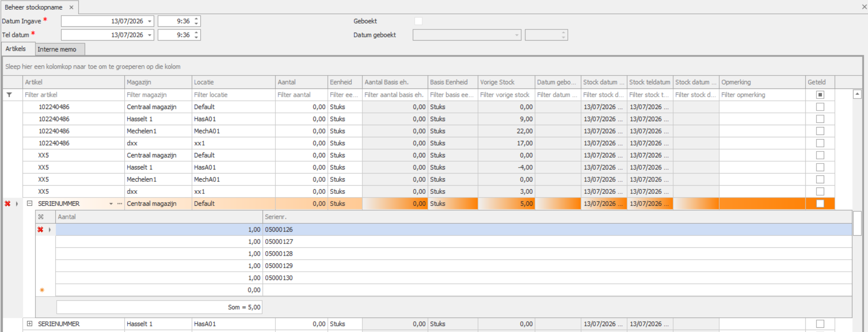Toggle the Geteld filter row checkbox

pyautogui.click(x=820, y=95)
